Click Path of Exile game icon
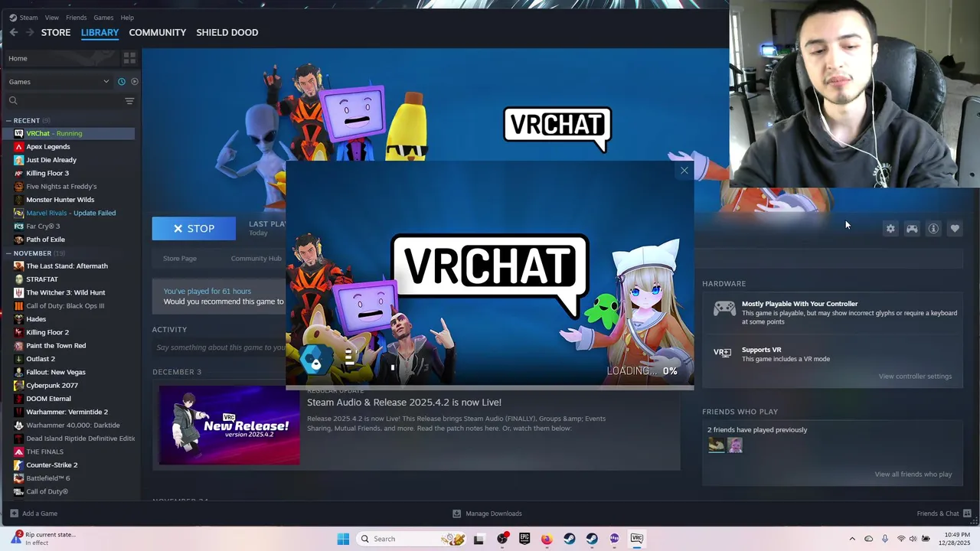 (x=19, y=240)
